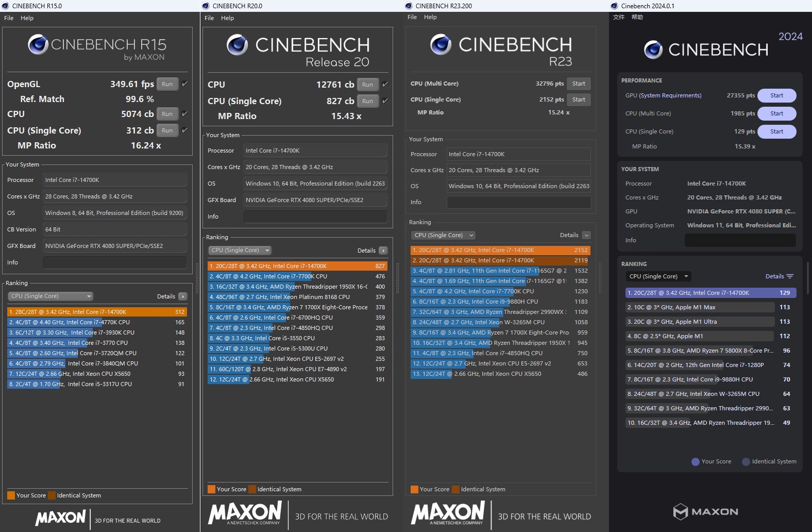This screenshot has height=532, width=812.
Task: Select Intel Core i9-9880H row in R23 ranking
Action: [500, 302]
